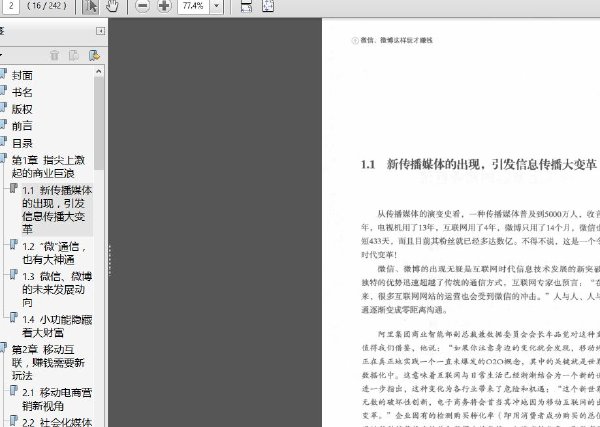Click the expand current bookmark icon
This screenshot has height=427, width=600.
coord(94,55)
